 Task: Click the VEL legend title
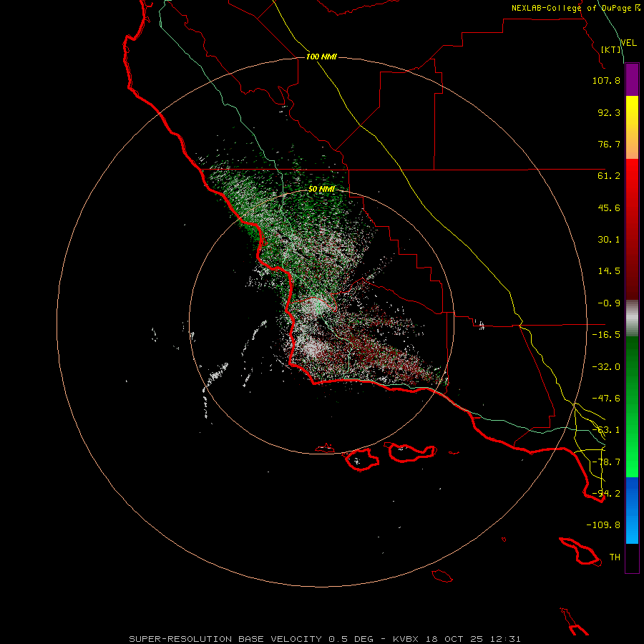pos(628,42)
